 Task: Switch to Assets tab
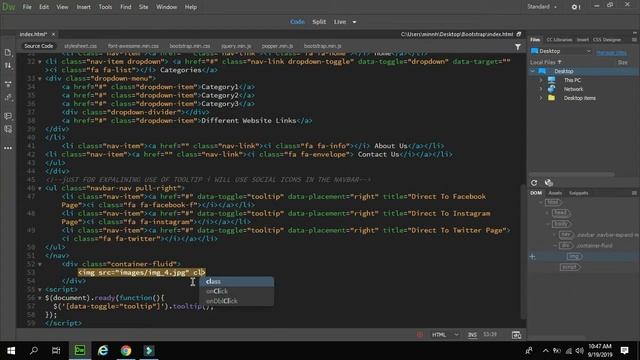[555, 193]
